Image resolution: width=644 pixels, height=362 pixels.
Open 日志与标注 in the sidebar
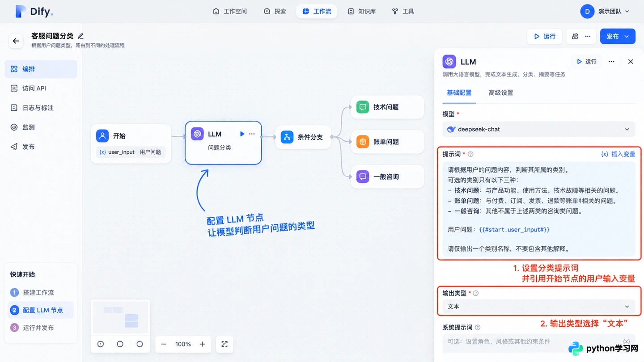41,108
